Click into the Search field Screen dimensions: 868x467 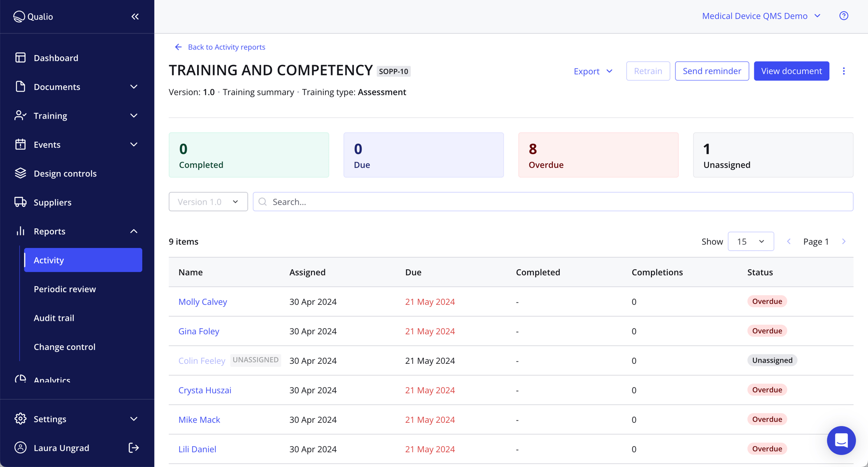click(x=552, y=202)
